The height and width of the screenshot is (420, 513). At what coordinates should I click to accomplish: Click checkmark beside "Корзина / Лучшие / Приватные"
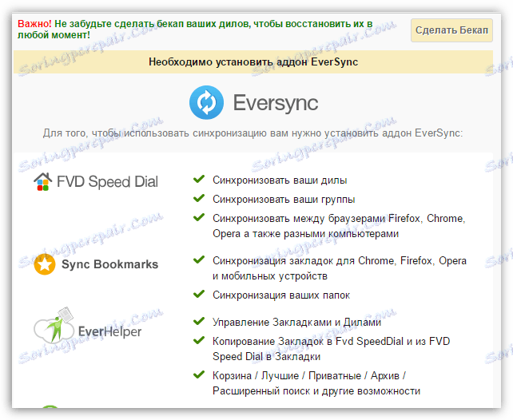[199, 374]
